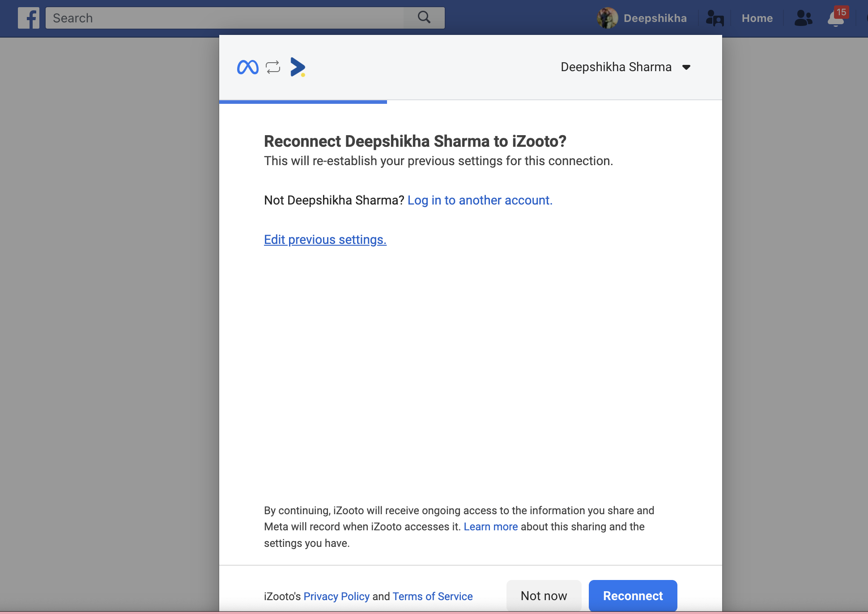
Task: Click the dropdown arrow beside account name
Action: pos(686,68)
